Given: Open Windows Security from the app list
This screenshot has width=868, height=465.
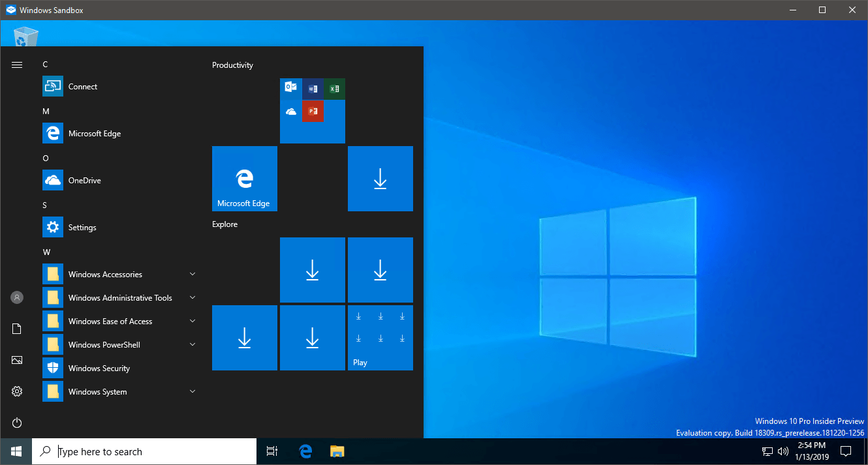Looking at the screenshot, I should coord(119,368).
